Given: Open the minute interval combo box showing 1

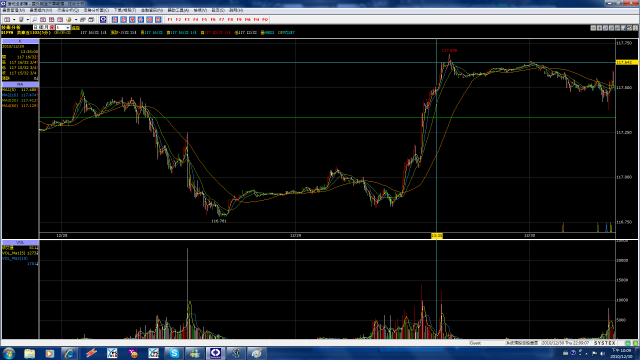Looking at the screenshot, I should click(x=63, y=27).
